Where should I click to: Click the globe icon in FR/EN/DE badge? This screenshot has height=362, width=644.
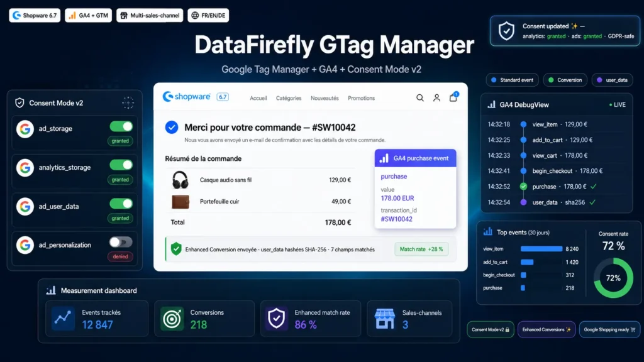pos(195,16)
